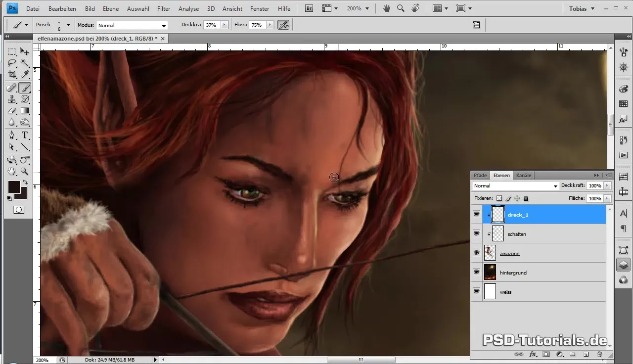
Task: Select the Sponge tool
Action: (25, 123)
